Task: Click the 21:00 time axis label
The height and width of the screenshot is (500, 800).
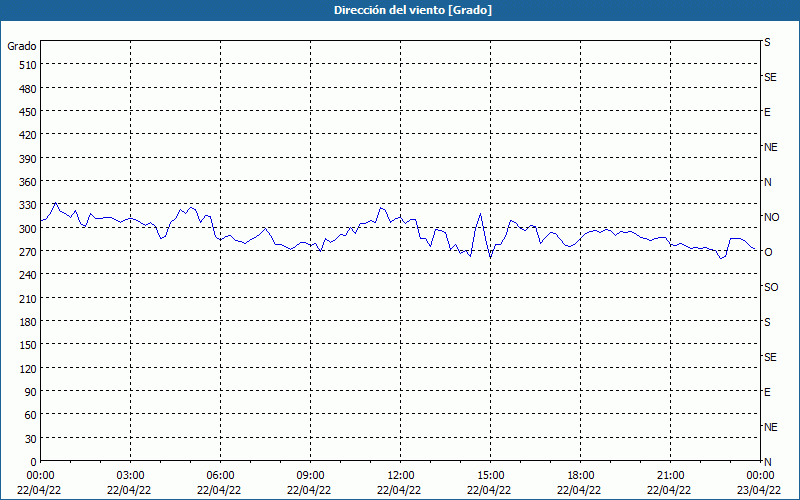Action: pos(670,476)
